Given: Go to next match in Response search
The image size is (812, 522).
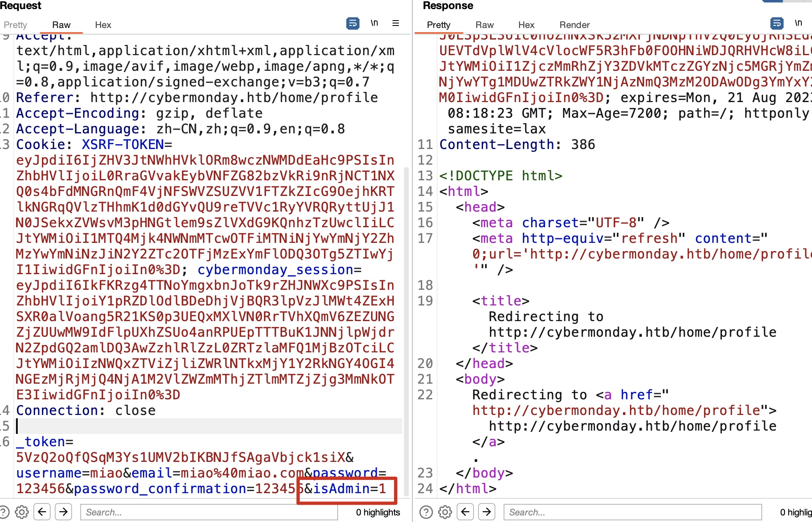Looking at the screenshot, I should click(487, 512).
